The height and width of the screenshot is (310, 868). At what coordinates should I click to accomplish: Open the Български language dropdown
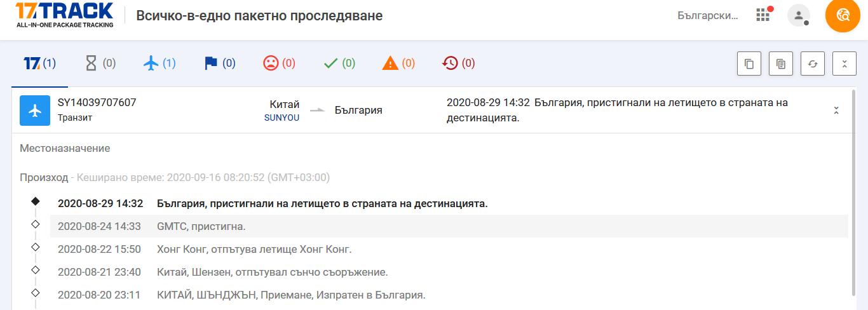[x=708, y=15]
